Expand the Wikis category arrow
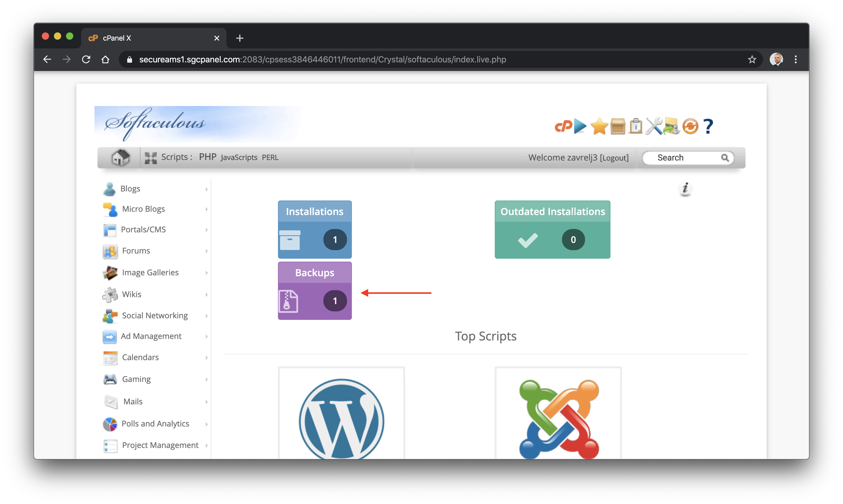This screenshot has width=843, height=504. (206, 294)
